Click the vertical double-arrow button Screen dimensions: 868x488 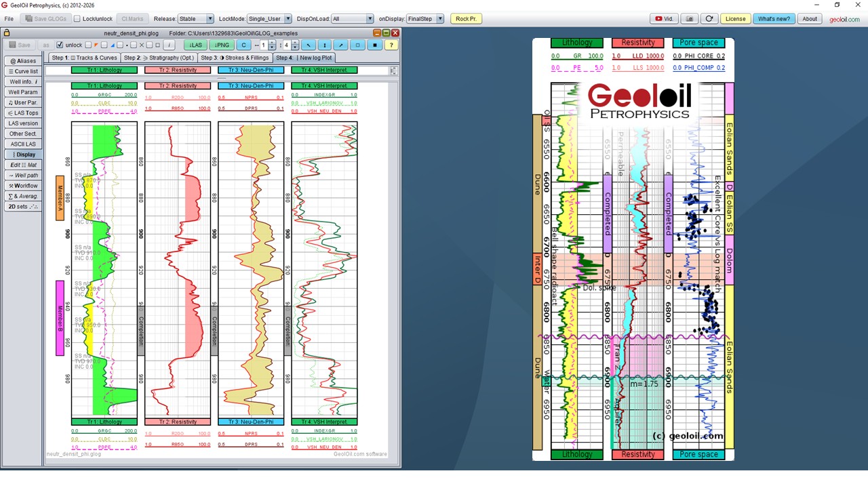(x=325, y=45)
